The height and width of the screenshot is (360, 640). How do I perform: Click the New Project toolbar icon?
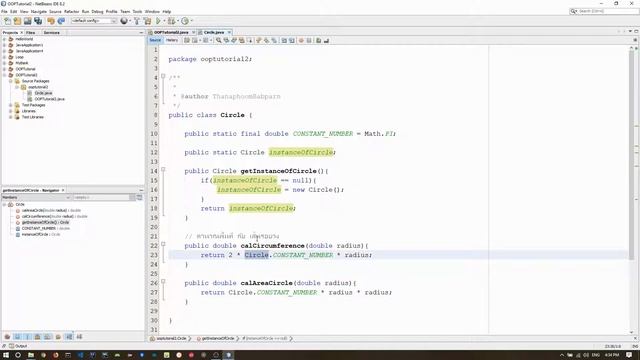click(x=17, y=21)
